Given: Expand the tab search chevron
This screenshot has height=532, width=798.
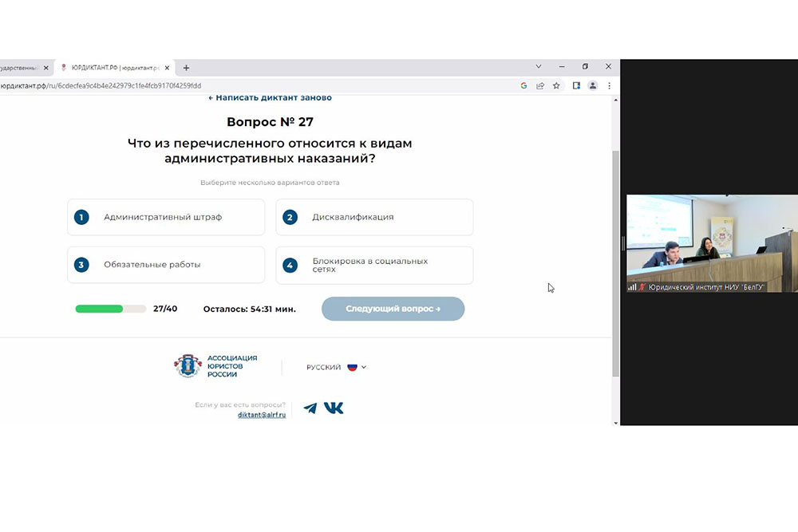Looking at the screenshot, I should 539,67.
